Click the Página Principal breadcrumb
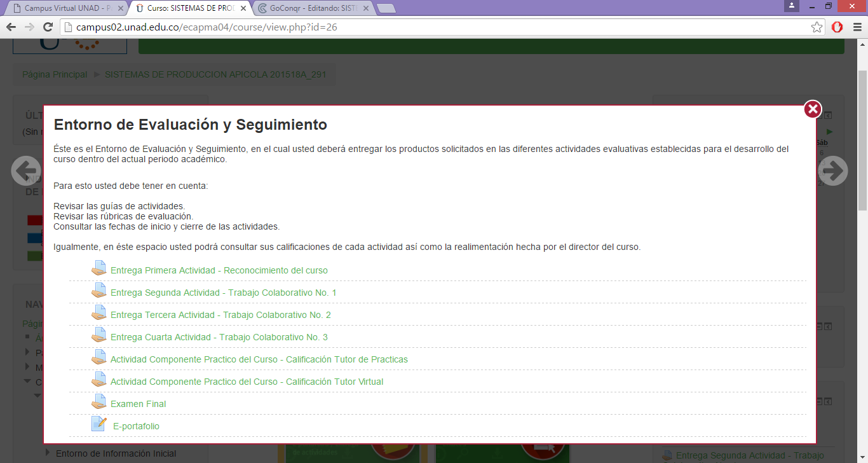This screenshot has width=868, height=463. tap(55, 74)
